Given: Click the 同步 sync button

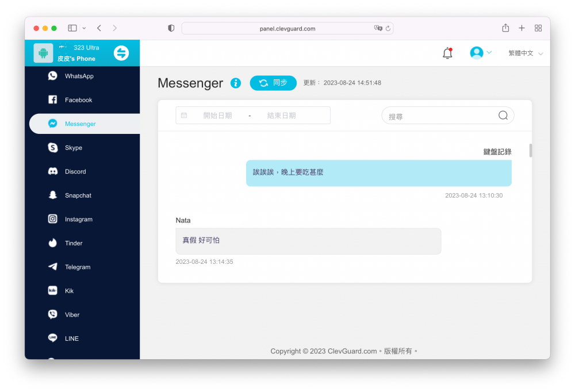Looking at the screenshot, I should pos(273,83).
